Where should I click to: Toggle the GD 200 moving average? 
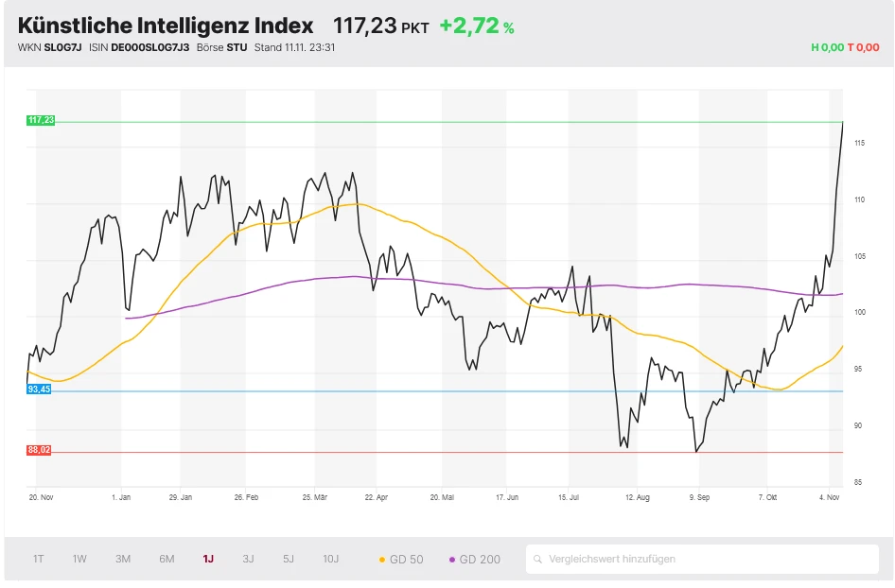480,560
